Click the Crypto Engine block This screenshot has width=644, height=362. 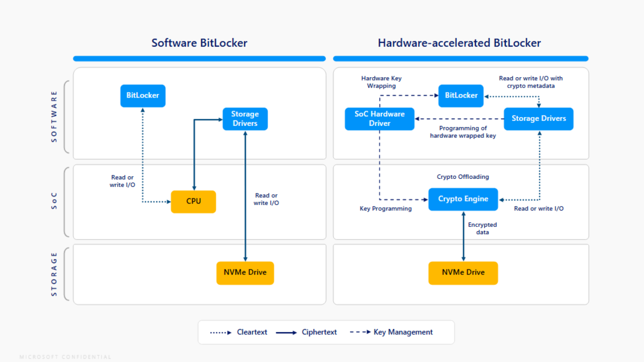click(463, 199)
